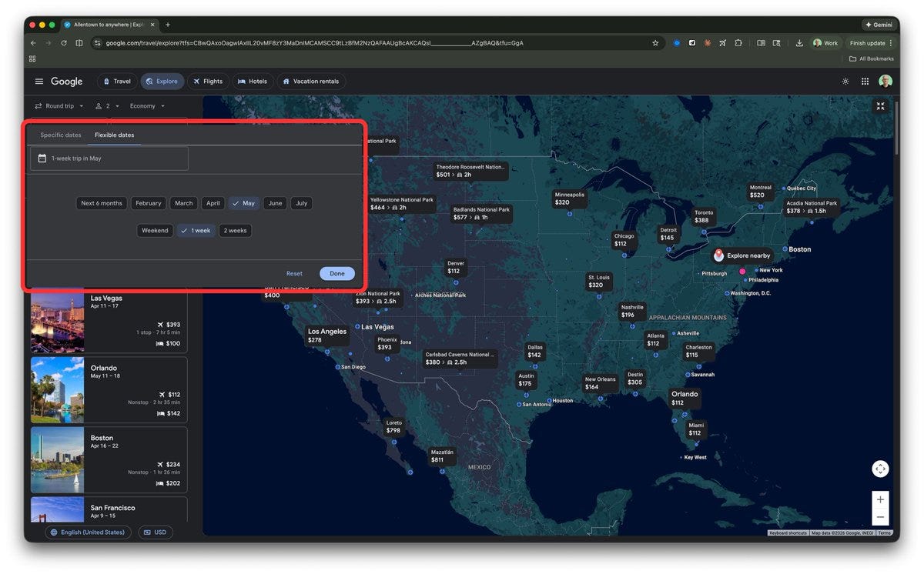The image size is (924, 574).
Task: Reload the page with refresh icon
Action: pos(64,43)
